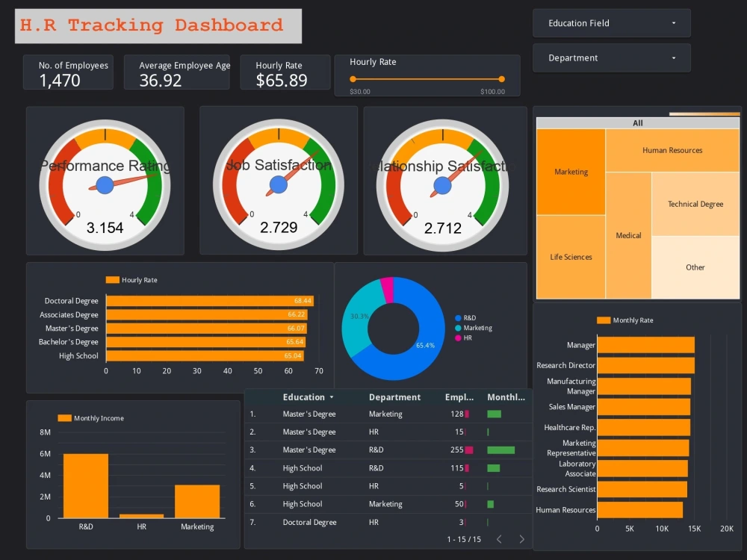The image size is (747, 560).
Task: Click the No. of Employees card
Action: [x=67, y=72]
